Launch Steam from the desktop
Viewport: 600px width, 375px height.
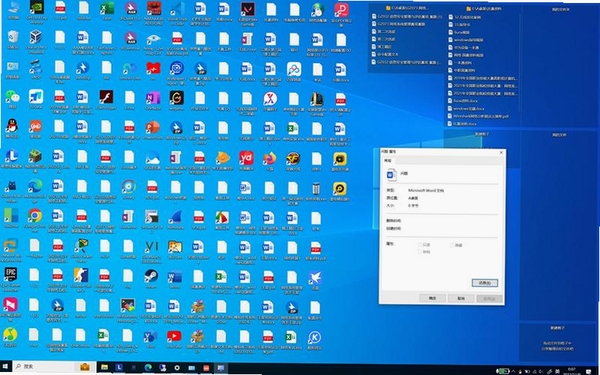[x=151, y=277]
